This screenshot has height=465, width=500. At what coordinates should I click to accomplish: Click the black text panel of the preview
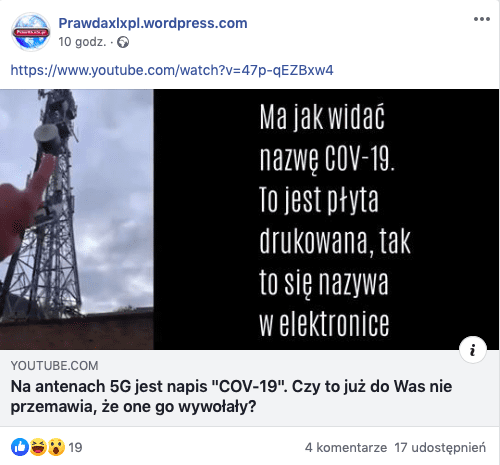tap(326, 219)
